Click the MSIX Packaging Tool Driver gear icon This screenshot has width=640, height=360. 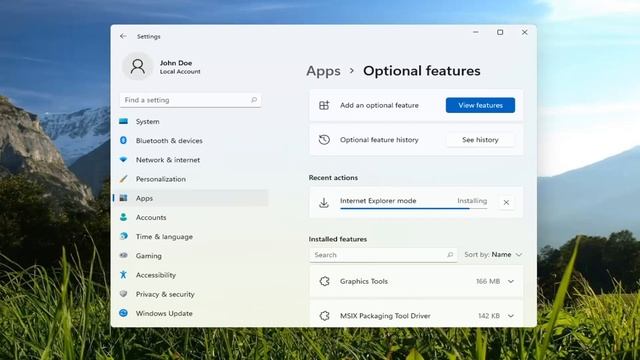[324, 316]
